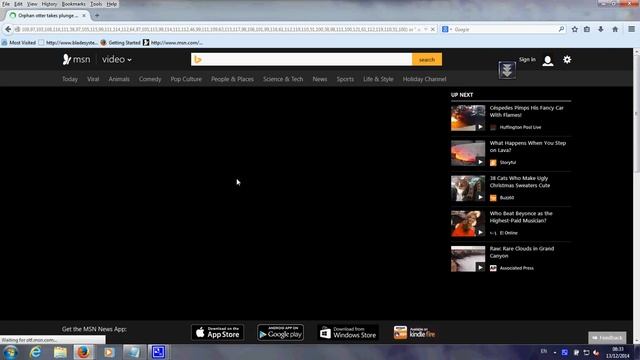Click the orange search button
The image size is (640, 360).
[427, 60]
